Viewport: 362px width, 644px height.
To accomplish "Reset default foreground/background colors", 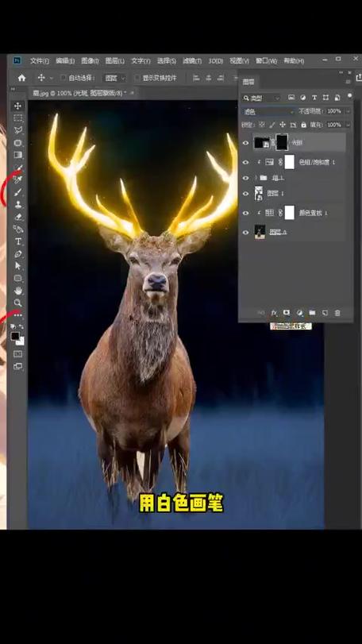I will tap(13, 327).
